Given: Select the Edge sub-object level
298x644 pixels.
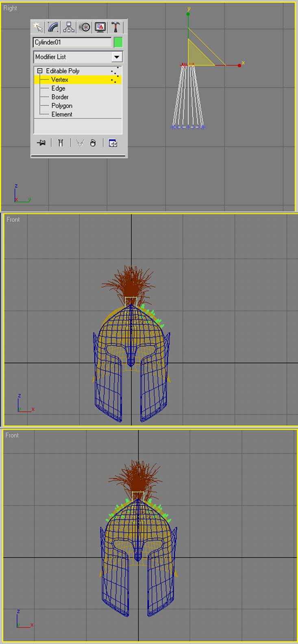Looking at the screenshot, I should (x=58, y=88).
